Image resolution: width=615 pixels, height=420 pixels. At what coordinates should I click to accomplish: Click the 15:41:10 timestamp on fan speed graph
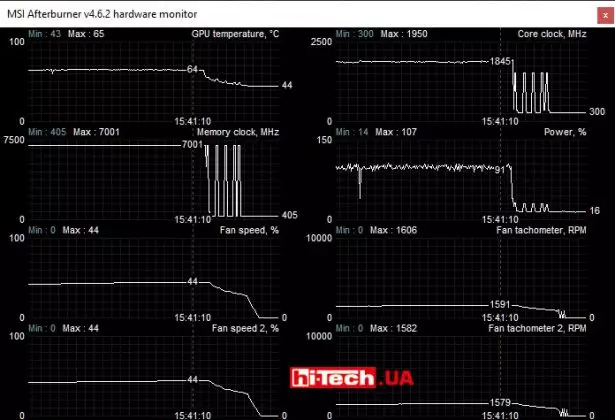coord(193,318)
